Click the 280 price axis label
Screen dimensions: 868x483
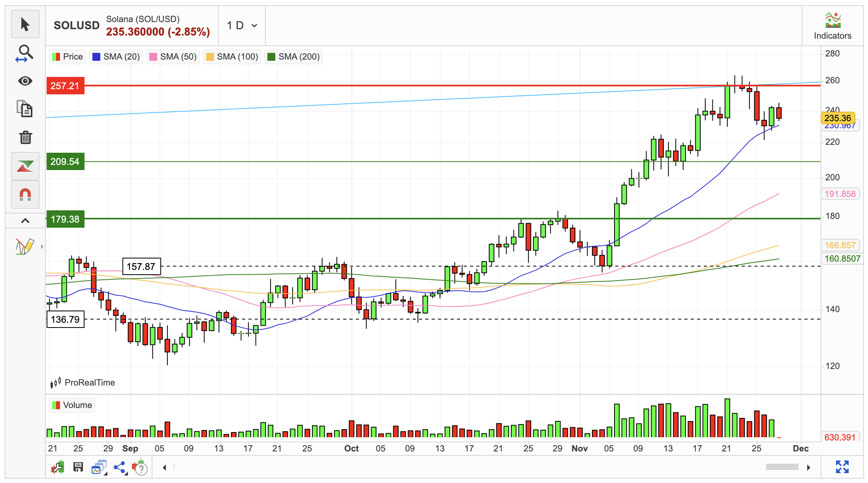[x=832, y=54]
